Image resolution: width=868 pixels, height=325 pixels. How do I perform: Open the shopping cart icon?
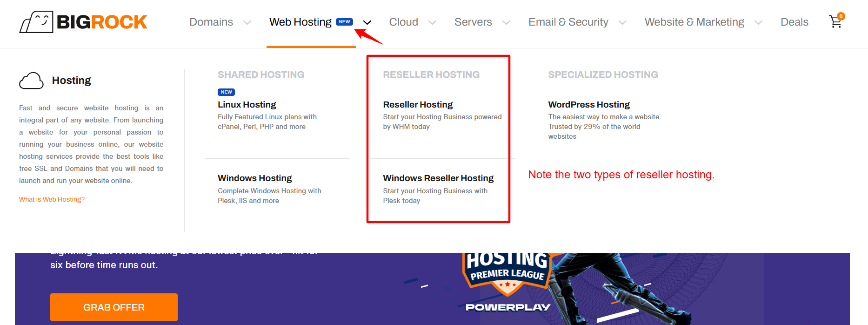pos(836,21)
